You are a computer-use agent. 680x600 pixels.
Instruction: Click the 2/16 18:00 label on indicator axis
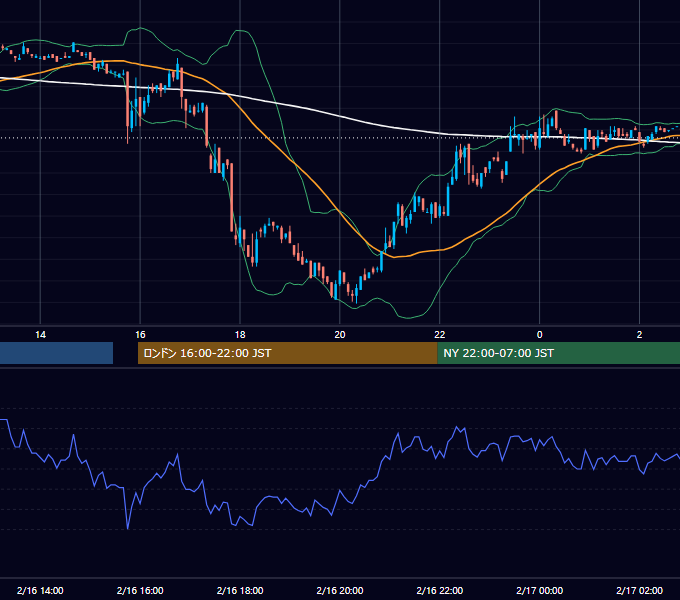point(240,590)
